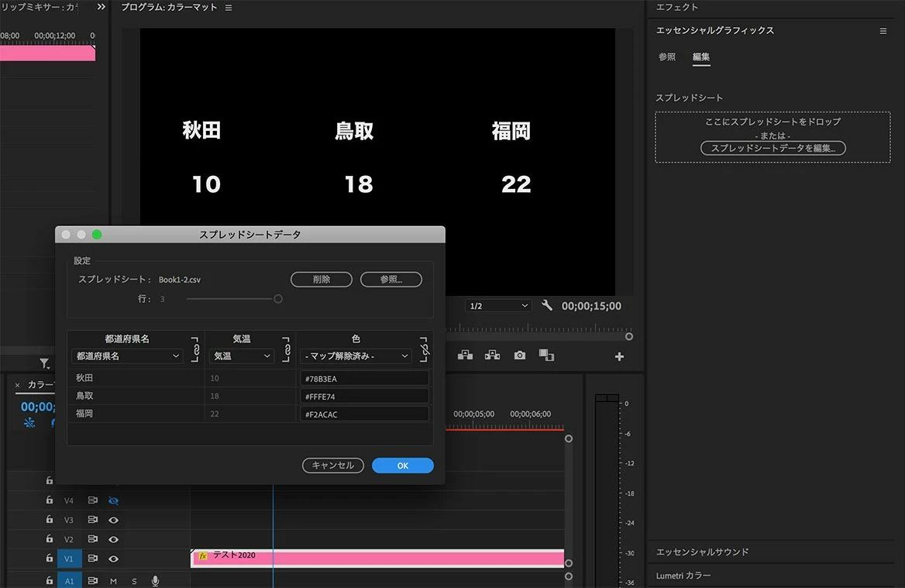Open the Lumetri カラー panel

coord(683,576)
